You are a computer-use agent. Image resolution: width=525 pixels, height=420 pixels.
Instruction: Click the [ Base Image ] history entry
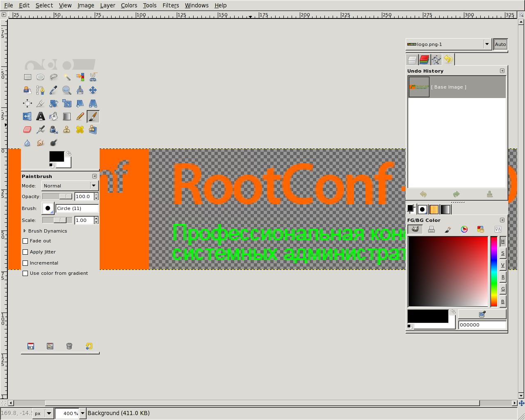pyautogui.click(x=457, y=87)
